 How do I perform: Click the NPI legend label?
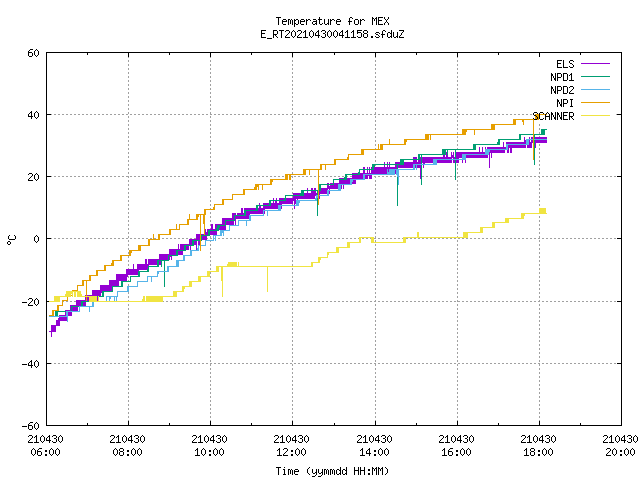pyautogui.click(x=565, y=103)
